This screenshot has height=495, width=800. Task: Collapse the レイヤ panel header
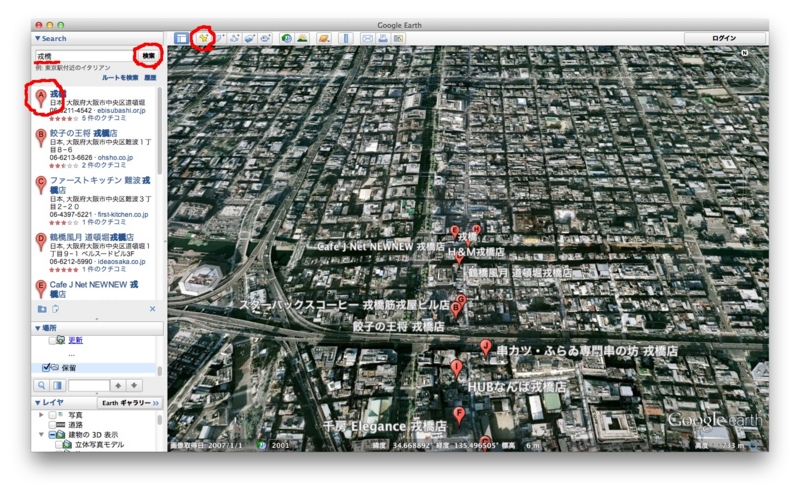38,403
